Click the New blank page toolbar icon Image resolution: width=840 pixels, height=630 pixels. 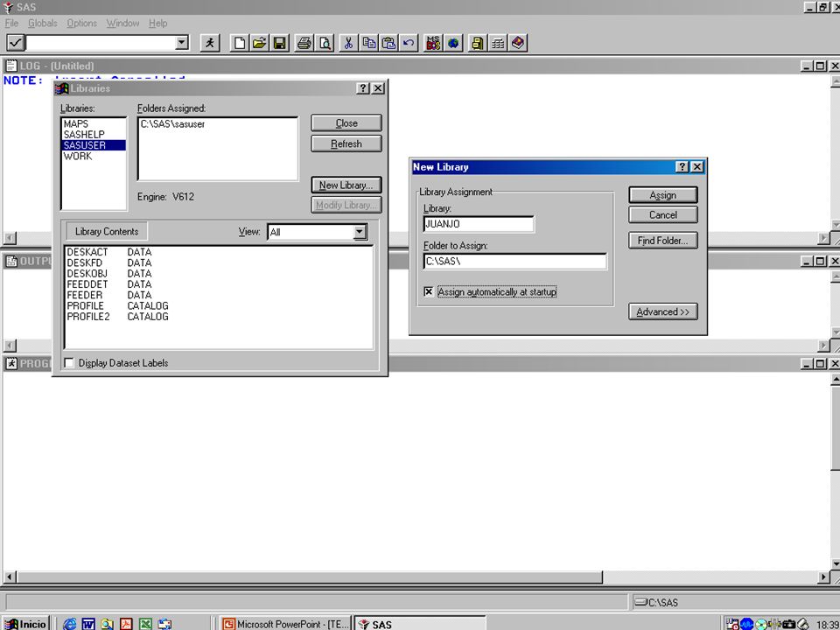pos(240,43)
